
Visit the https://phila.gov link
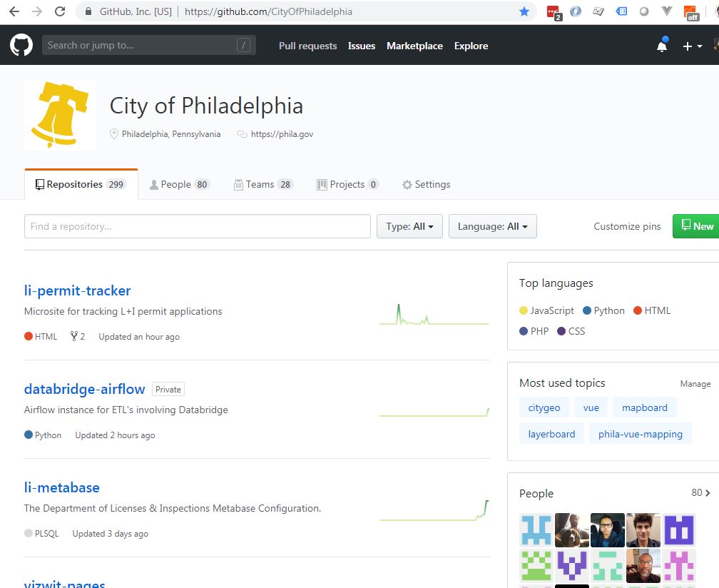pos(282,134)
